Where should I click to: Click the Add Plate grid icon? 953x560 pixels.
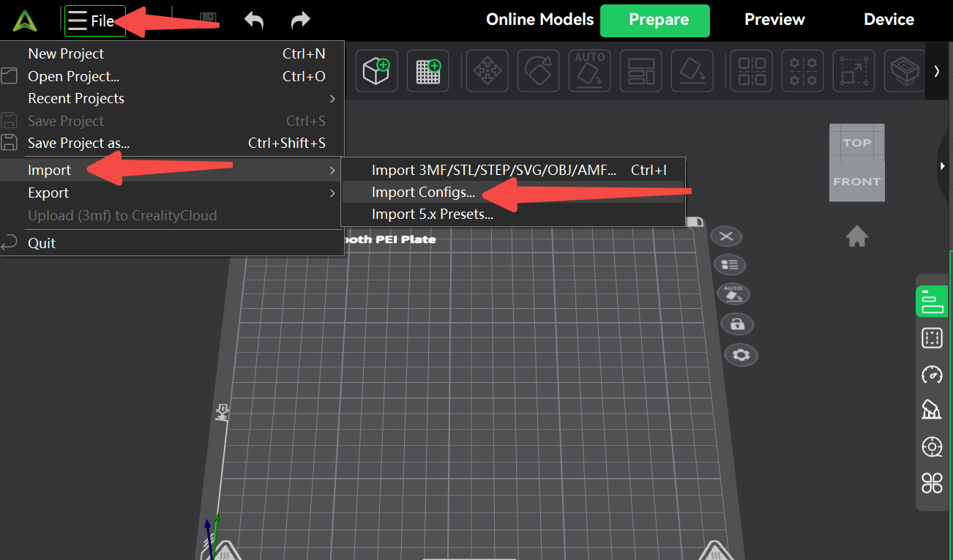(427, 71)
